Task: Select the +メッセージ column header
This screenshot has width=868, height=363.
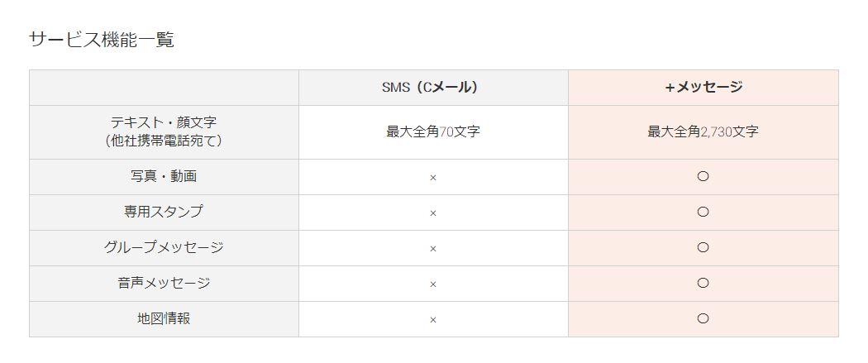Action: [x=703, y=88]
